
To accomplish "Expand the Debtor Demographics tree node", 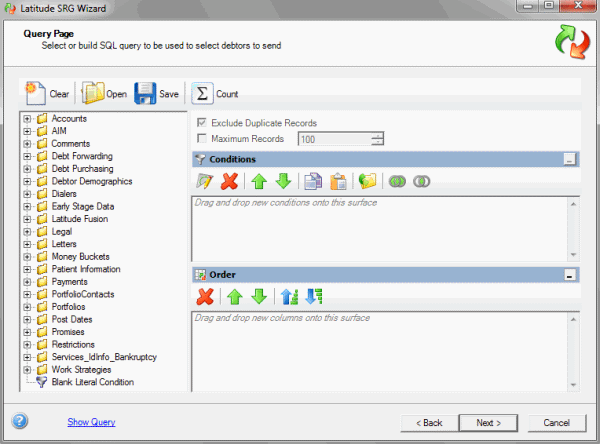I will pos(27,181).
